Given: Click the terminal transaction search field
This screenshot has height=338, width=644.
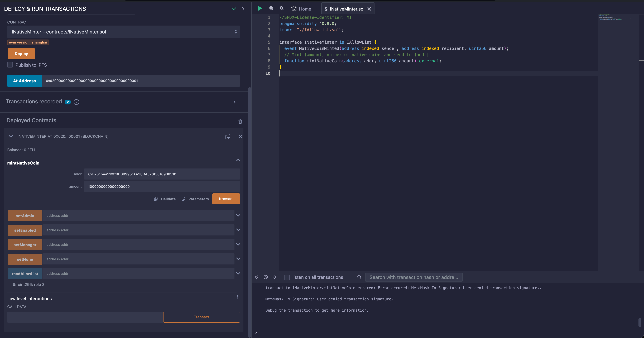Looking at the screenshot, I should click(x=414, y=277).
